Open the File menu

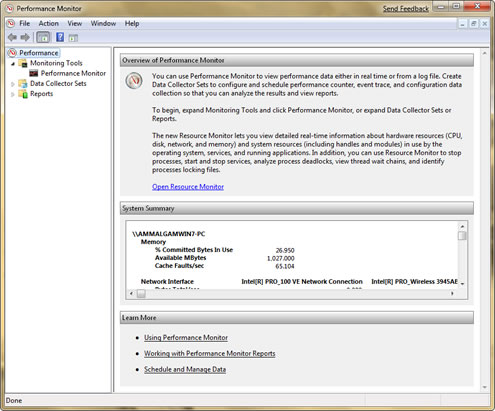24,23
